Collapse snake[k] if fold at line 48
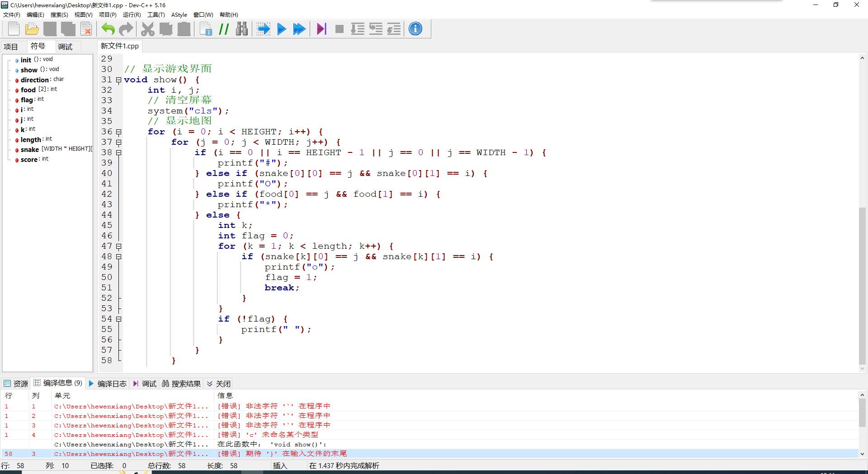Screen dimensions: 868x474 point(118,257)
